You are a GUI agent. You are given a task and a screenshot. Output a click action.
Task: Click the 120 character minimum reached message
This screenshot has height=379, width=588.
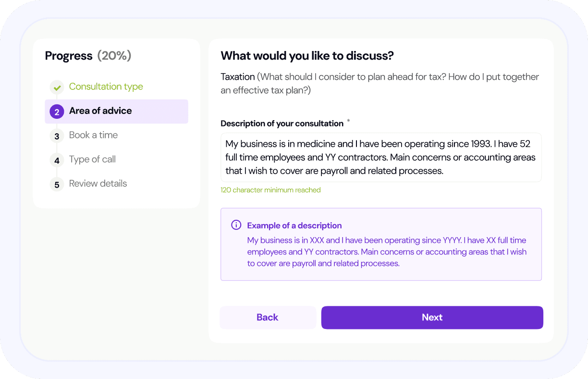(270, 190)
